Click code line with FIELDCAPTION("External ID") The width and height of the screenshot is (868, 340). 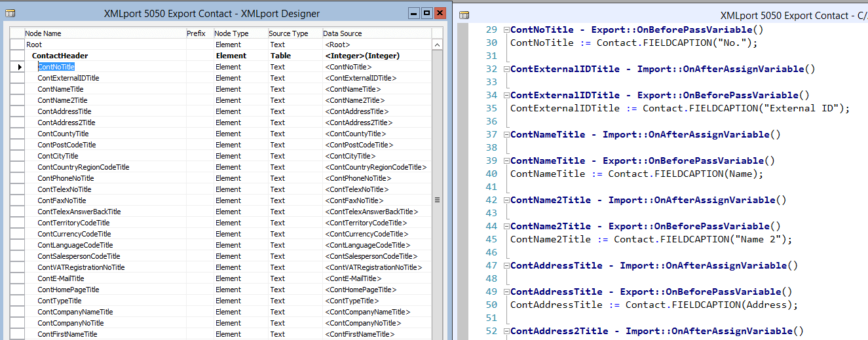[679, 108]
